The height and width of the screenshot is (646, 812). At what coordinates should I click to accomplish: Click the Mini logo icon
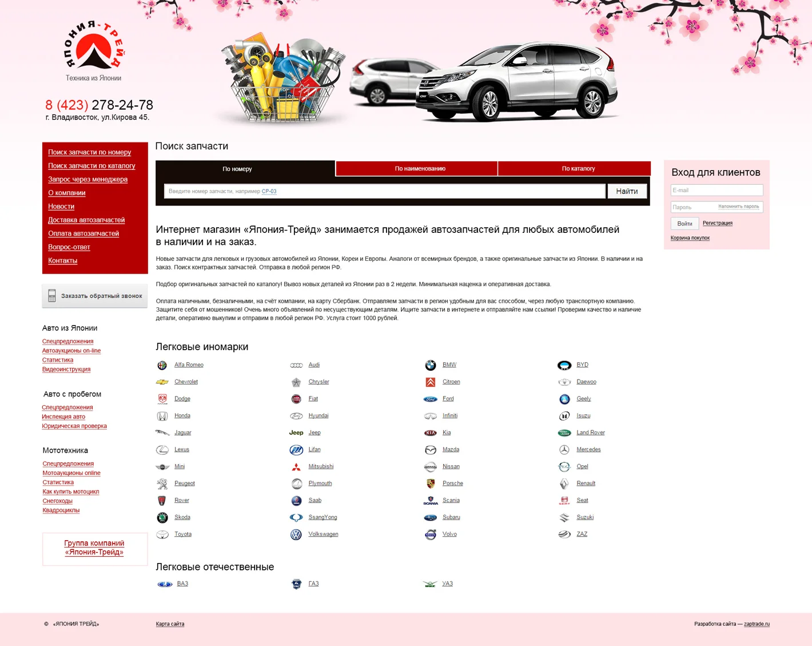pyautogui.click(x=162, y=467)
